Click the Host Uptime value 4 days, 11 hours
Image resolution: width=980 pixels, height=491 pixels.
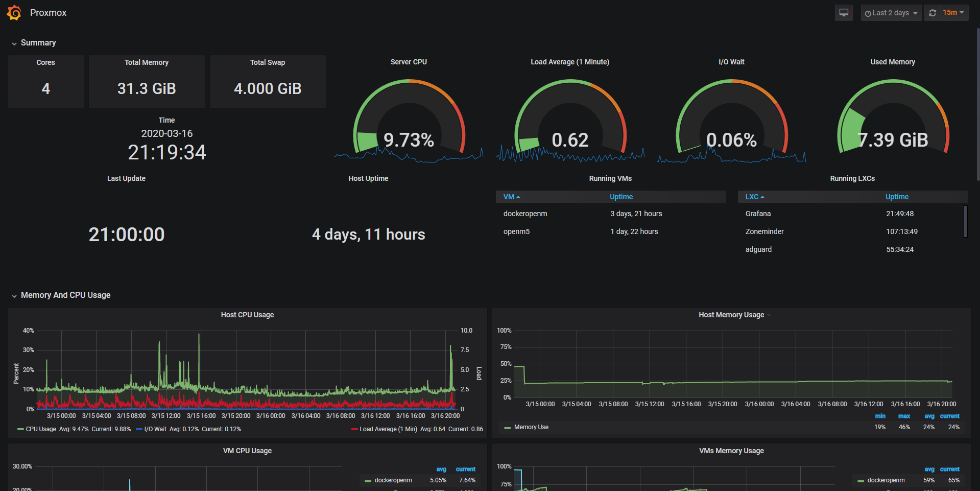point(368,235)
